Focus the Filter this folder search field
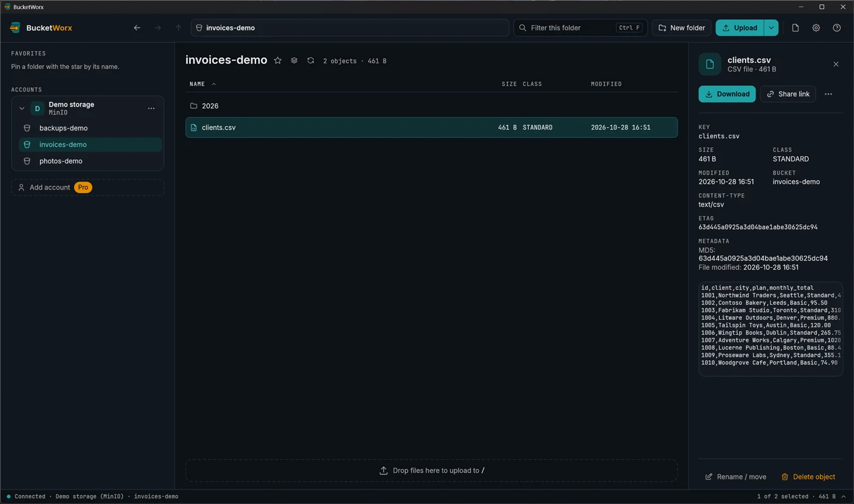The width and height of the screenshot is (854, 504). [x=580, y=27]
